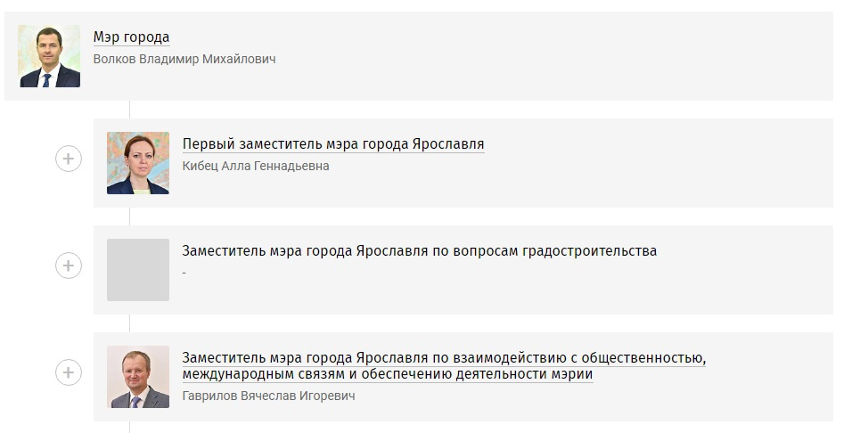The width and height of the screenshot is (868, 433).
Task: Click the connector line below the Мэр города card
Action: (129, 110)
